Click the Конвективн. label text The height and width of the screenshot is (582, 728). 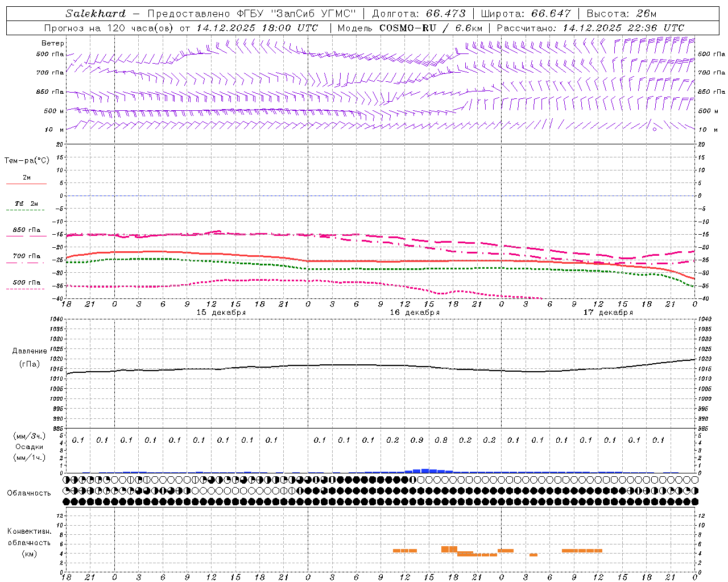(29, 531)
